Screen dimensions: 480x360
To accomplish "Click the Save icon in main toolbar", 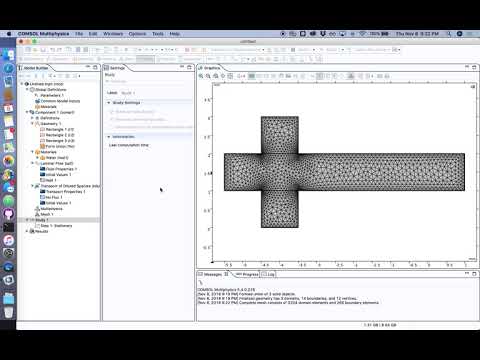I will pyautogui.click(x=43, y=50).
